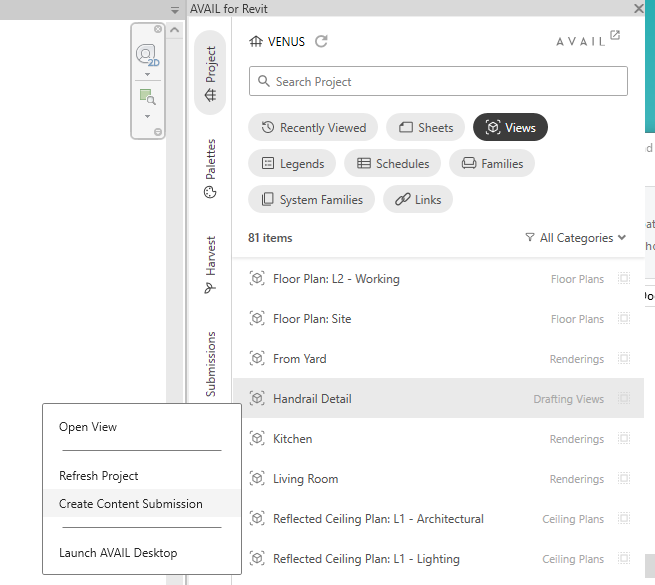Click the view icon beside Floor Plan: L2 - Working
The height and width of the screenshot is (585, 655).
[x=257, y=278]
